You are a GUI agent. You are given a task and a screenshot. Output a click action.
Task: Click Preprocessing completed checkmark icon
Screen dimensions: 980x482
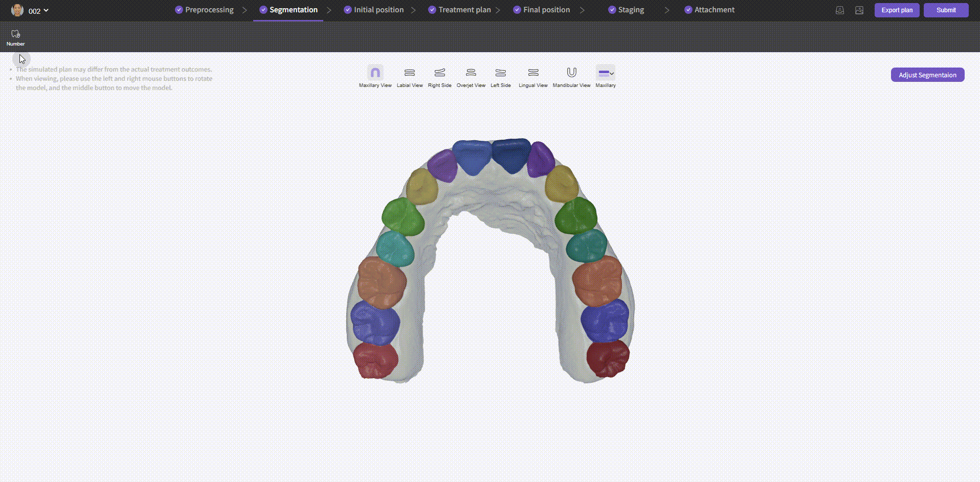pyautogui.click(x=179, y=10)
